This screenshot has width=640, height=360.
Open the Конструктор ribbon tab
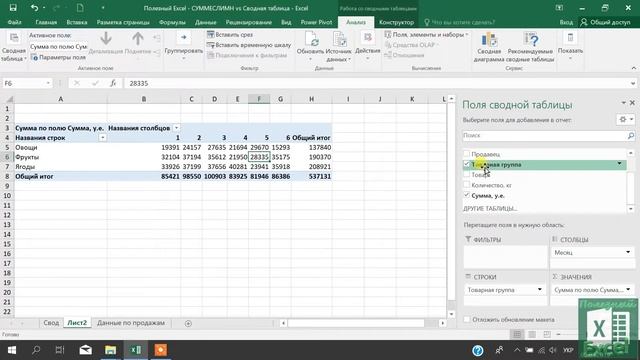click(396, 22)
